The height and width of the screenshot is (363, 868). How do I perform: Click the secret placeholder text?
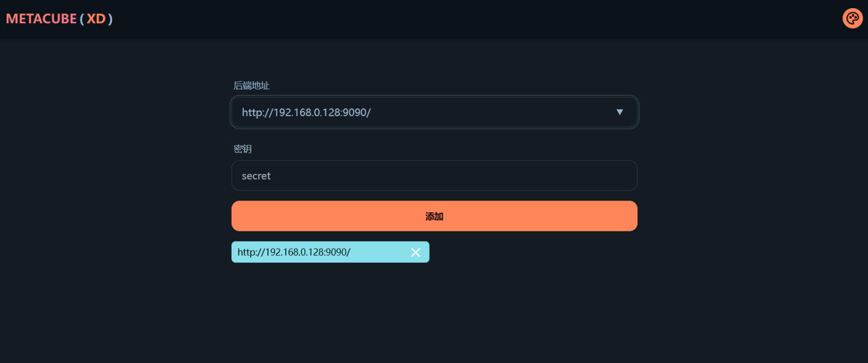pyautogui.click(x=256, y=176)
